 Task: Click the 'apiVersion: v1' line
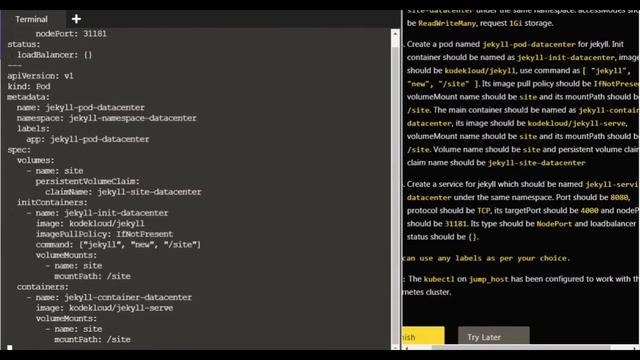tap(40, 76)
